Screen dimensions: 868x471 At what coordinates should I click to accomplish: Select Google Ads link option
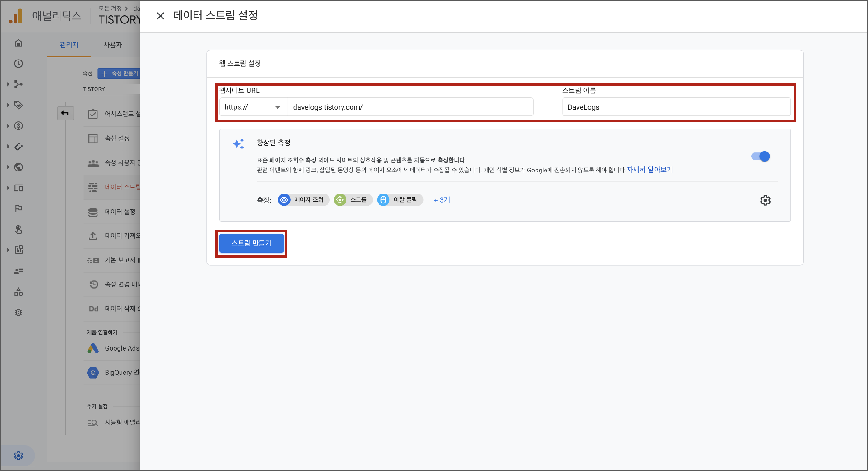click(x=122, y=348)
